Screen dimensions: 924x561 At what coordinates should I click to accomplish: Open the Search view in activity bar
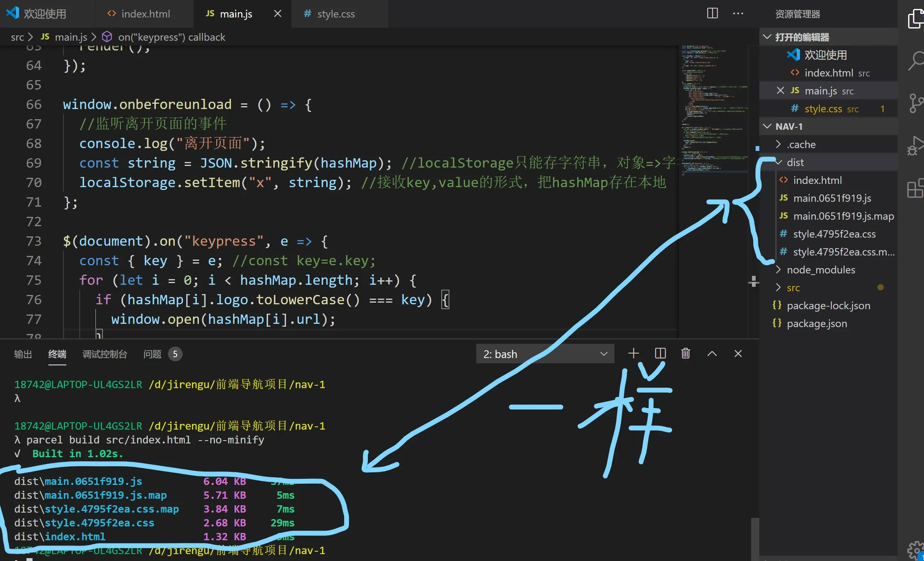tap(915, 61)
